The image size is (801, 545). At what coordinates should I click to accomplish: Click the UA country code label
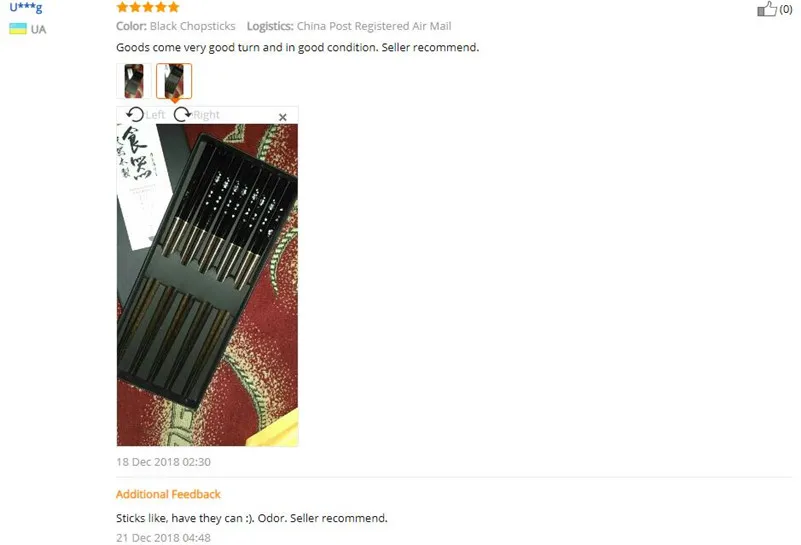click(38, 29)
